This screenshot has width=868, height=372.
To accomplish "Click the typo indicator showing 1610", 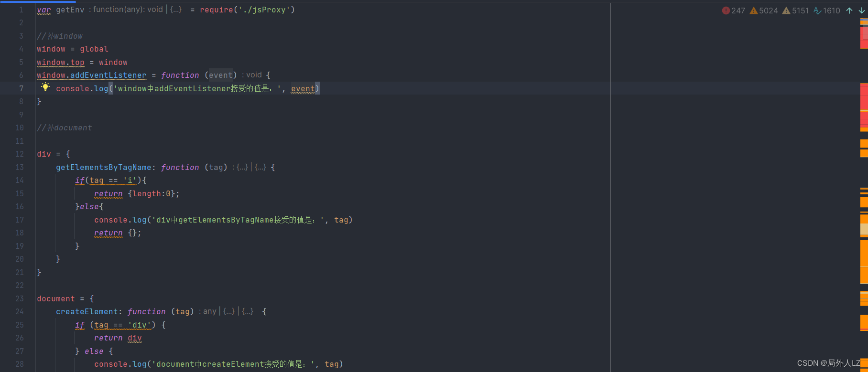I will click(826, 11).
